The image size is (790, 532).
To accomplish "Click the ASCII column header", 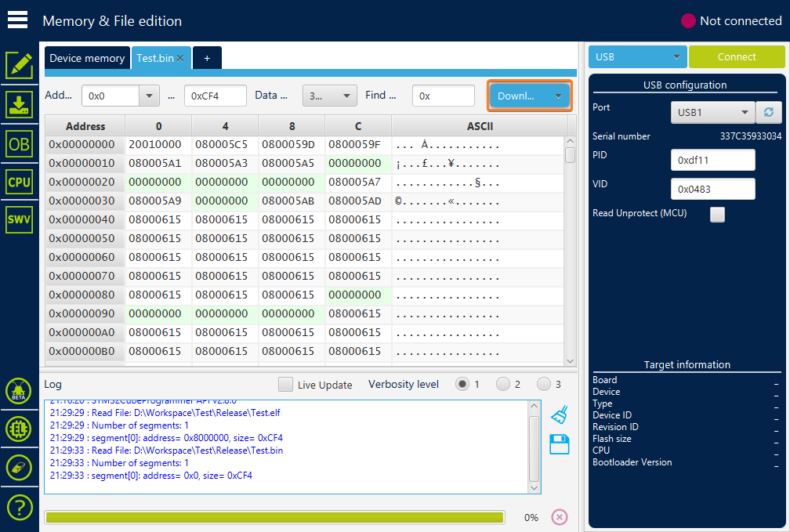I will [480, 126].
